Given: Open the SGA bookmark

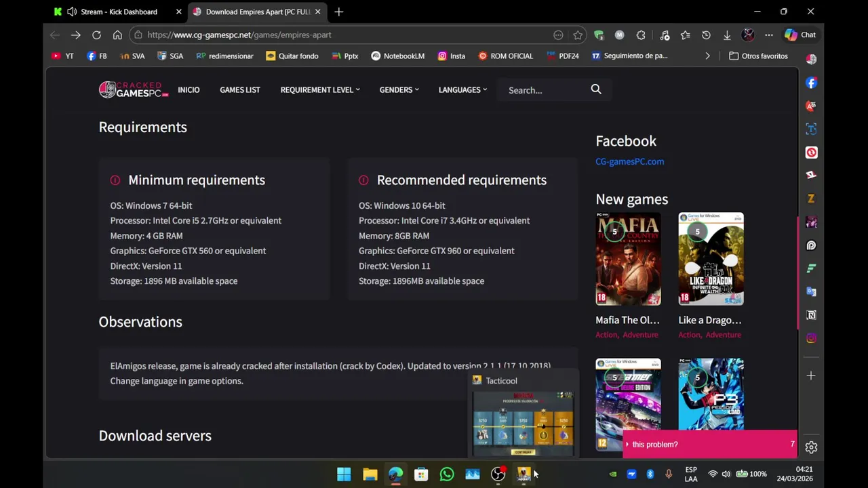Looking at the screenshot, I should 170,56.
